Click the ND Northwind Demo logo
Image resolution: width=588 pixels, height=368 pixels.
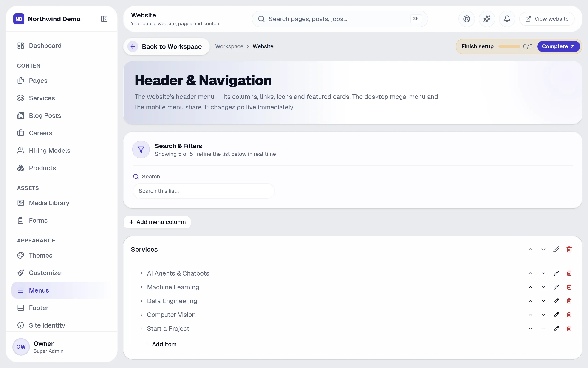[x=19, y=19]
